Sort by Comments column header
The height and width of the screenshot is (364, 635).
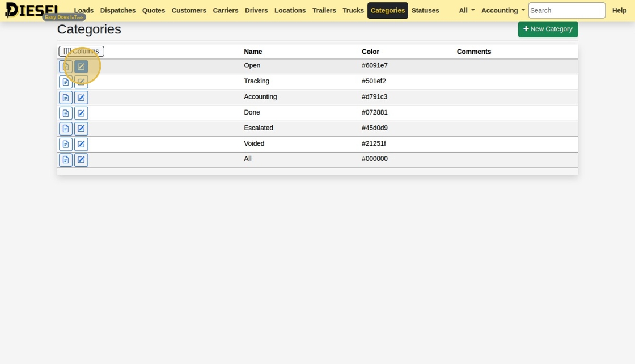click(474, 52)
